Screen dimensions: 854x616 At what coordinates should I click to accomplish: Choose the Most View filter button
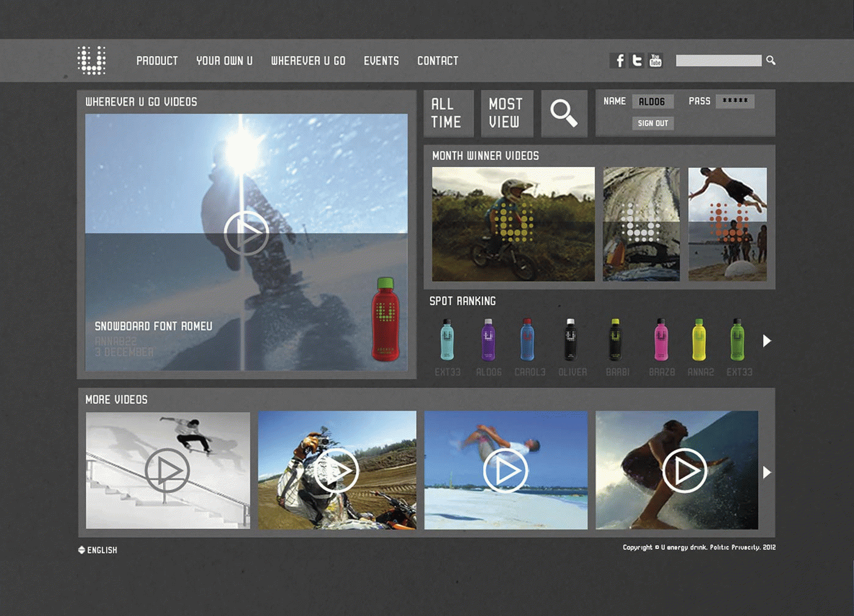pos(506,113)
